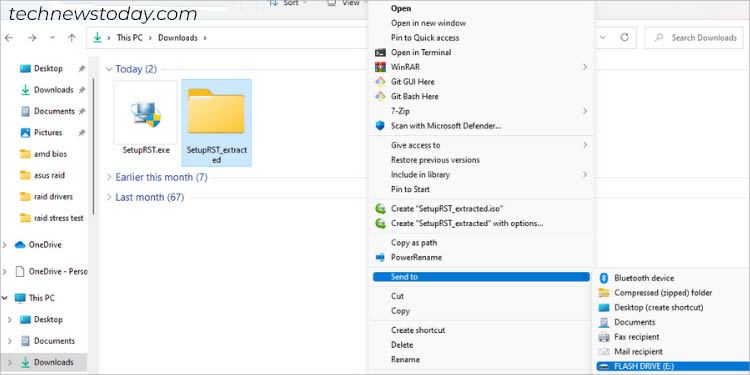Select the This PC monitor icon
This screenshot has width=750, height=375.
coord(20,298)
